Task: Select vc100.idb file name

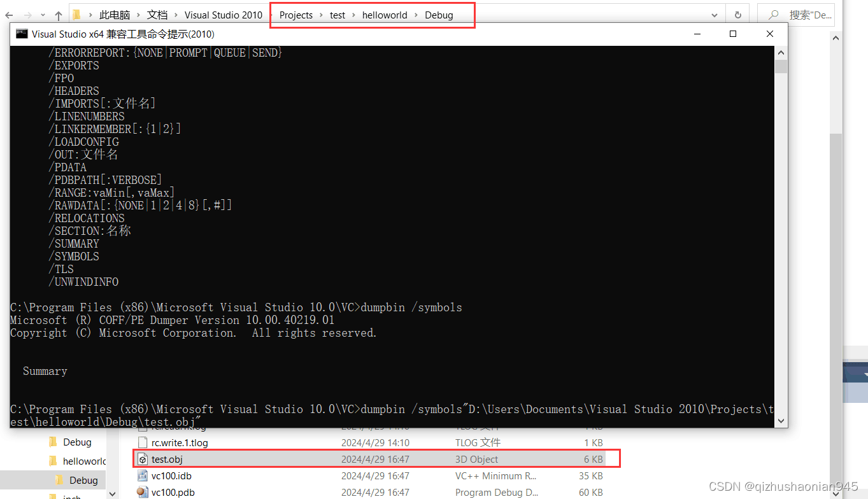Action: [x=171, y=475]
